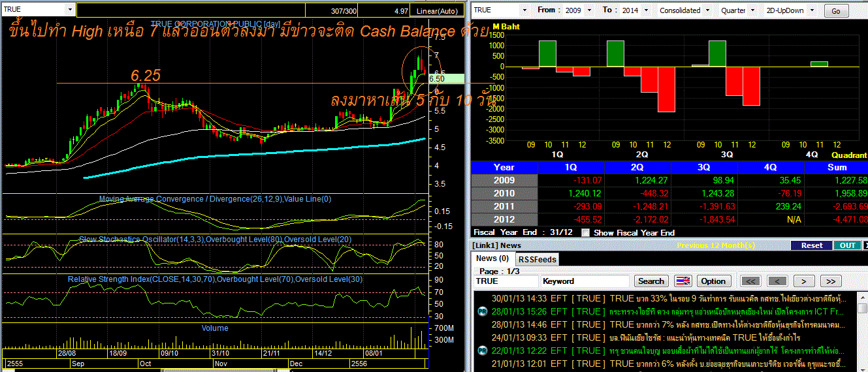Viewport: 868px width, 372px height.
Task: Click the 2Q column header
Action: 637,167
